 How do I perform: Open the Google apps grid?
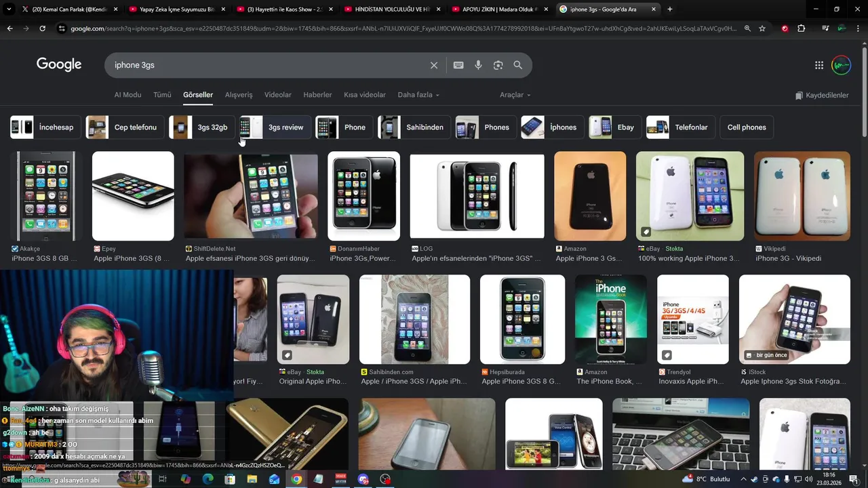click(x=819, y=65)
